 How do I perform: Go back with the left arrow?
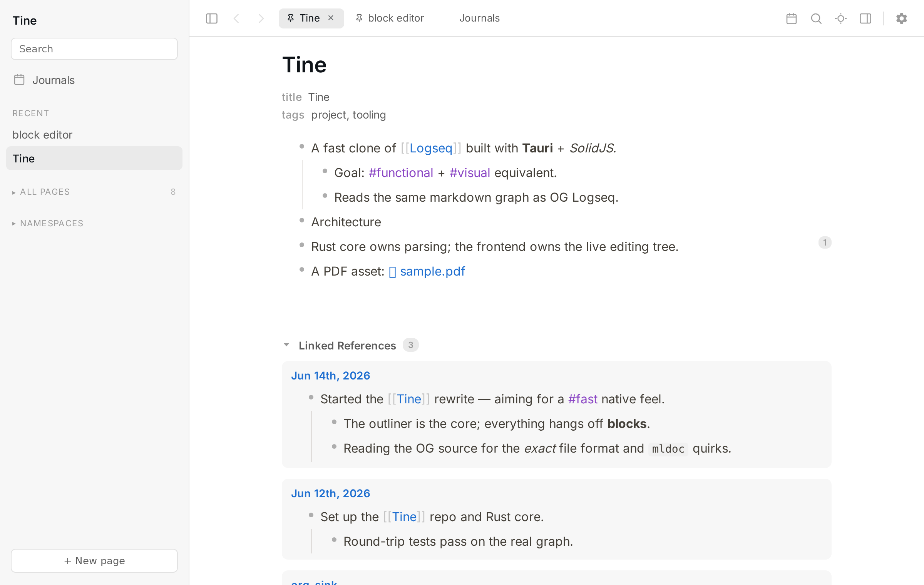(236, 18)
